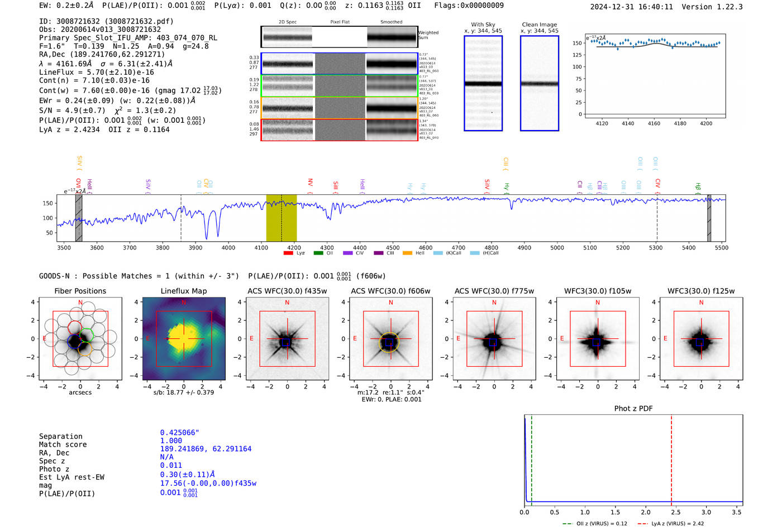Open the Fiber Positions thumbnail
The height and width of the screenshot is (532, 782).
(x=80, y=338)
